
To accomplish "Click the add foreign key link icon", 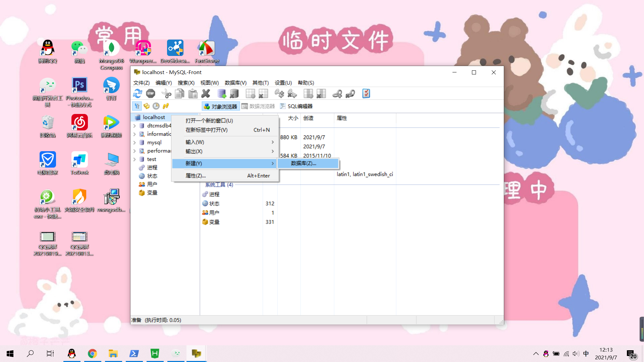I will tap(337, 94).
